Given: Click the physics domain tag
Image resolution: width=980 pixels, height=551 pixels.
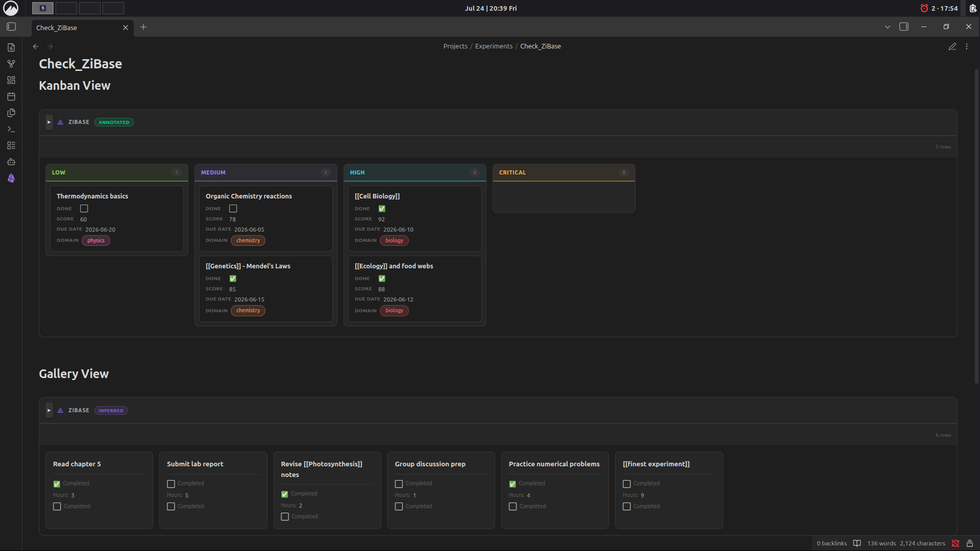Looking at the screenshot, I should click(96, 241).
